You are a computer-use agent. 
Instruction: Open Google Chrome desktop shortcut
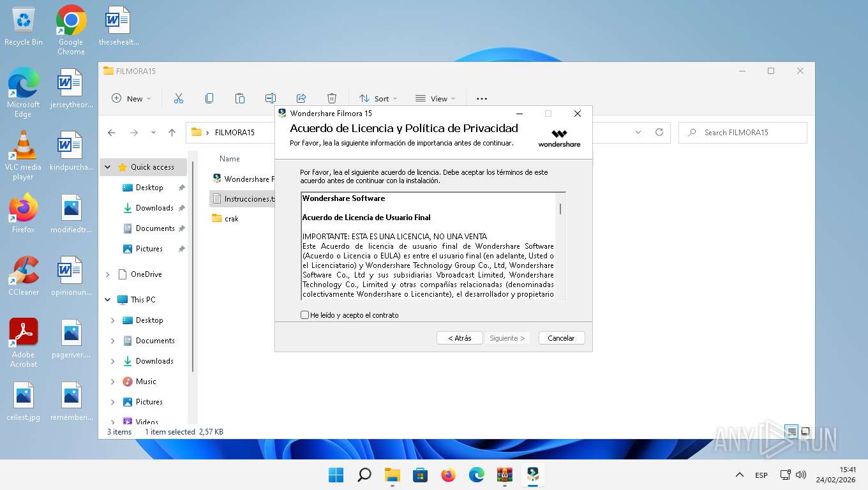pos(71,31)
